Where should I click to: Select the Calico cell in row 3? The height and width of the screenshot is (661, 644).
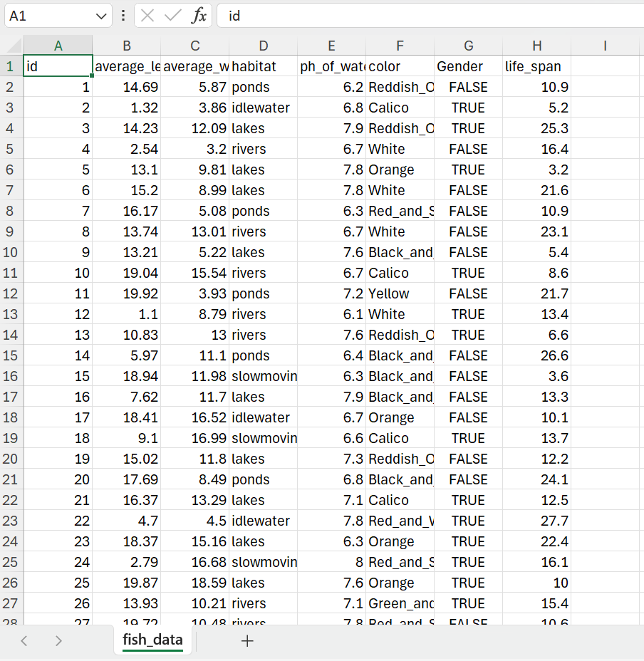pyautogui.click(x=399, y=107)
